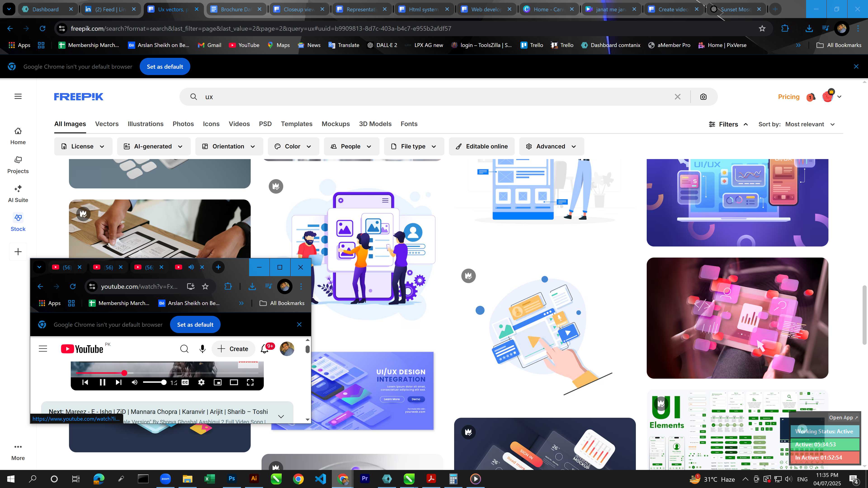This screenshot has height=488, width=868.
Task: Expand the File type filter dropdown
Action: (x=414, y=146)
